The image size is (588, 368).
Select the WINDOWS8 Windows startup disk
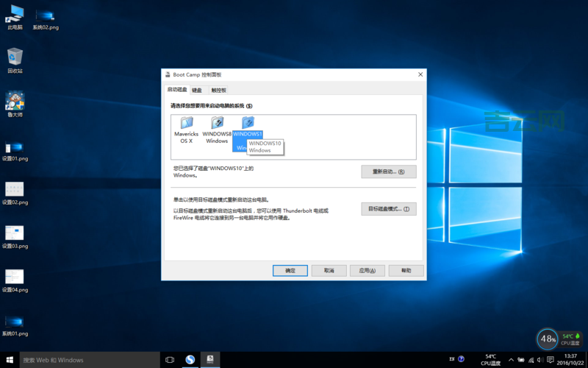click(217, 130)
